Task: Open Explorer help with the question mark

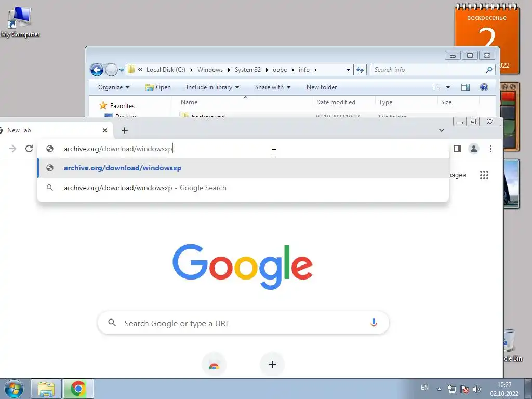Action: [x=484, y=87]
